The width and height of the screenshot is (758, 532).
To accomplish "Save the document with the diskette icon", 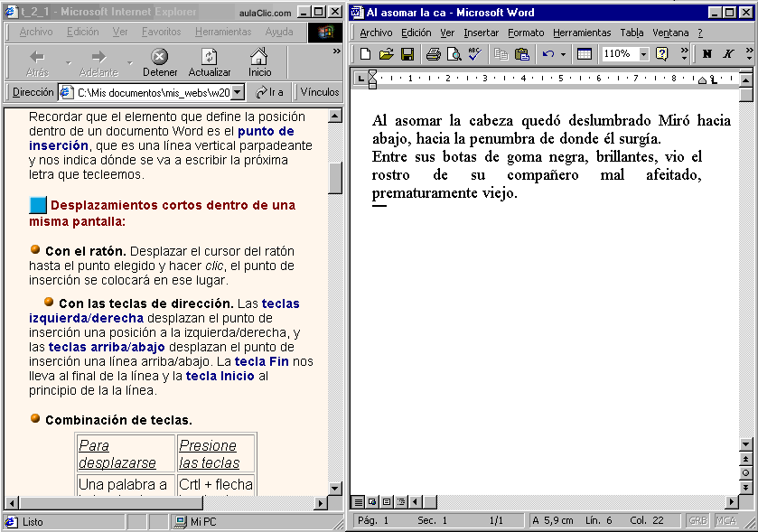I will tap(407, 53).
